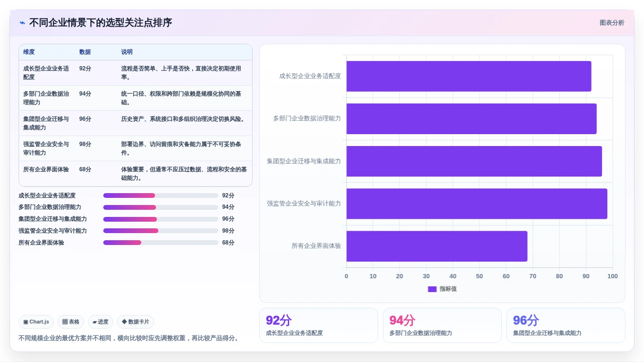Click the 指标值 legend text
This screenshot has height=362, width=644.
coord(448,289)
